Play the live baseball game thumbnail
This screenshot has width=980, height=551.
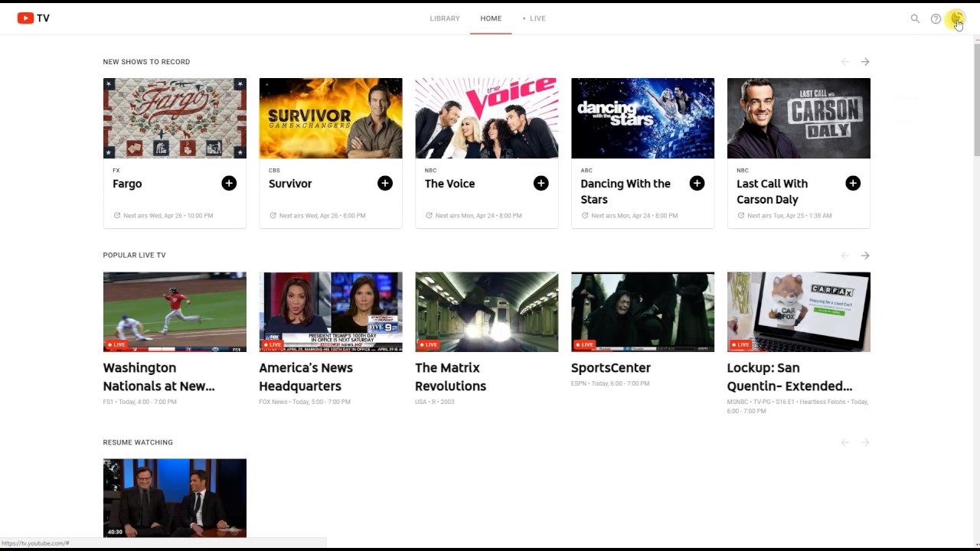pos(175,312)
